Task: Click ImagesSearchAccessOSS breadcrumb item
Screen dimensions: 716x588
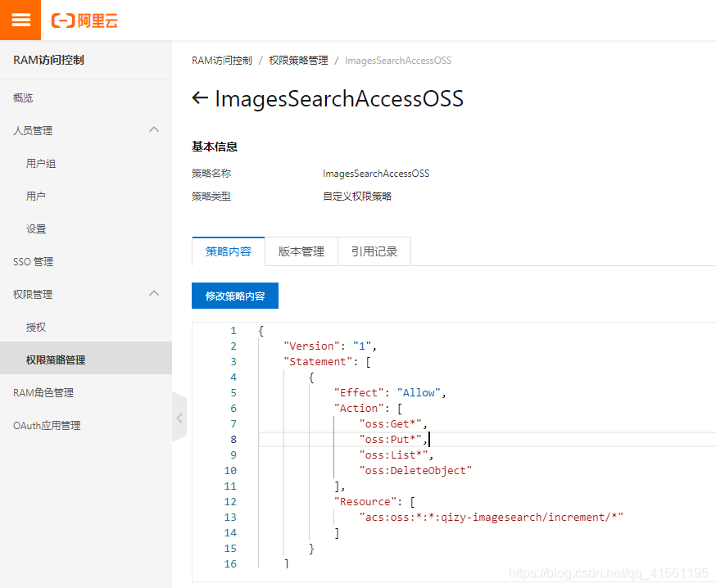Action: (398, 61)
